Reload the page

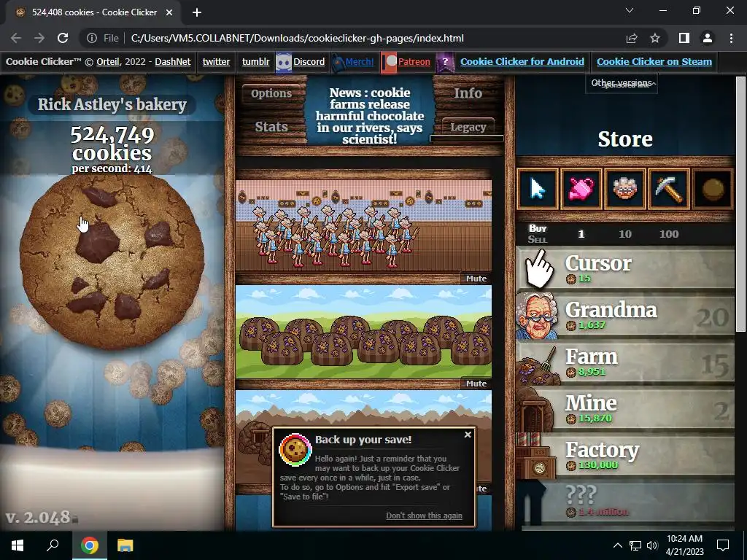point(63,38)
